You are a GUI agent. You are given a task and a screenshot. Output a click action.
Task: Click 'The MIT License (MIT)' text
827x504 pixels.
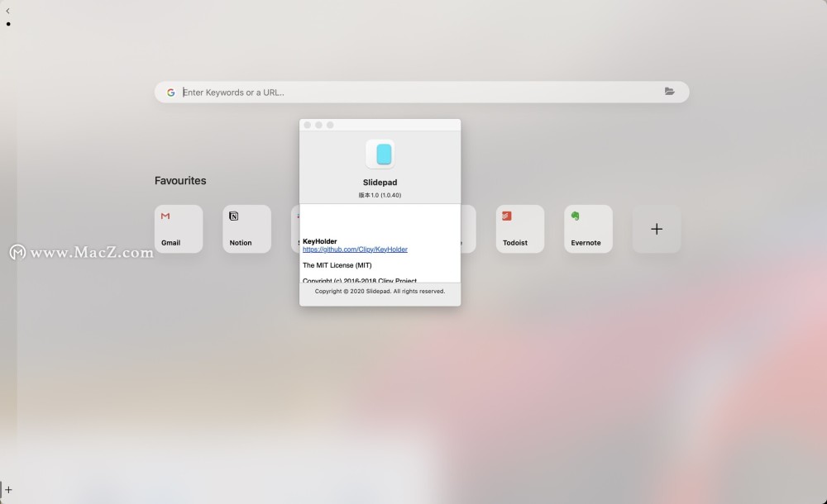(337, 265)
